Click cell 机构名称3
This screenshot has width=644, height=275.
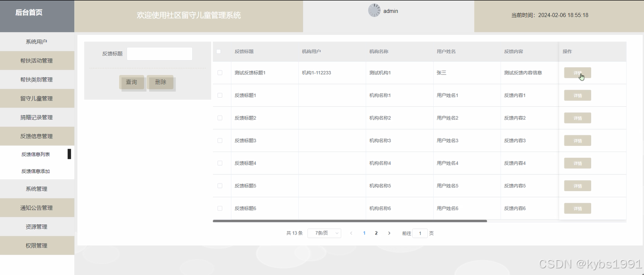[380, 141]
